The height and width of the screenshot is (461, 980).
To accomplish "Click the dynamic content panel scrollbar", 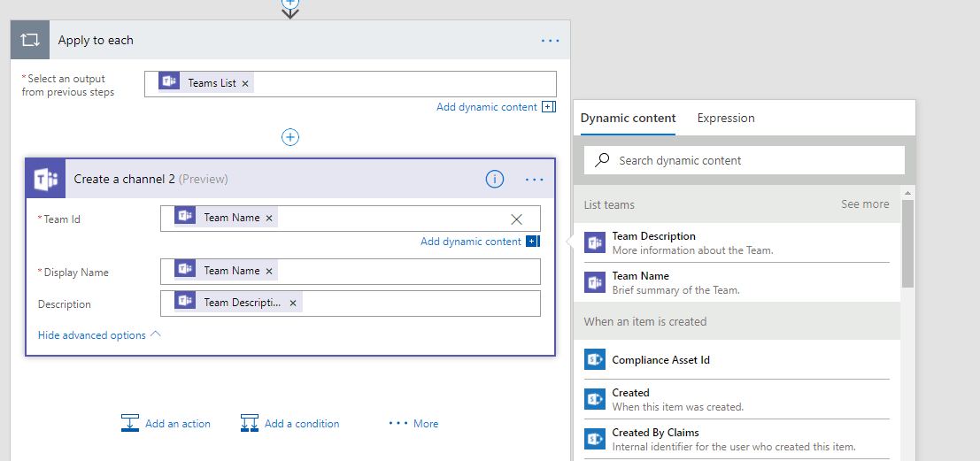I will 908,243.
